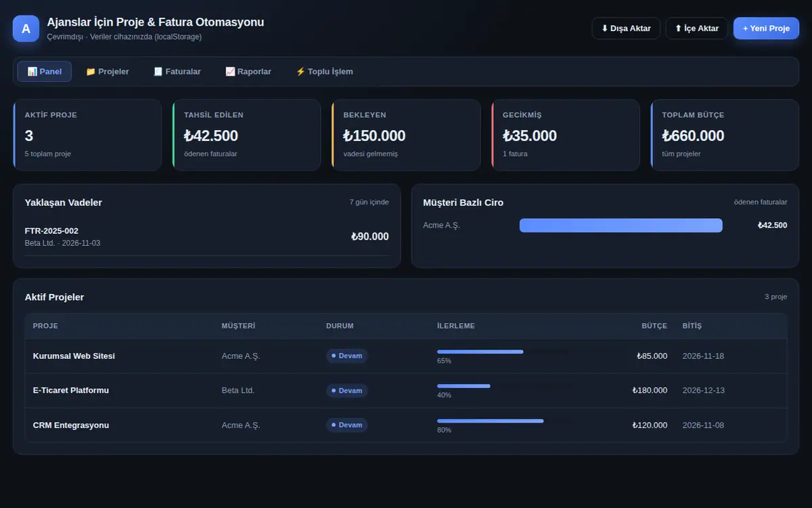
Task: Click the Acme A.Ş. revenue bar
Action: point(621,226)
